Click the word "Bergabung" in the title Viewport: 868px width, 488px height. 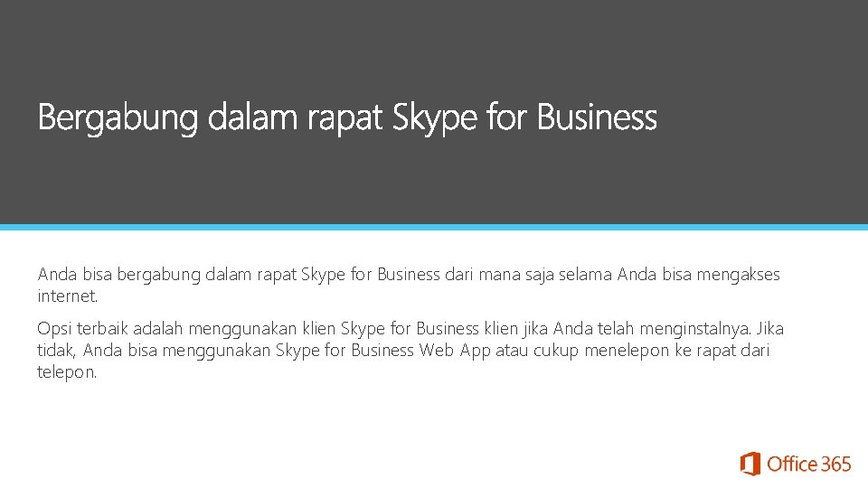pyautogui.click(x=117, y=118)
